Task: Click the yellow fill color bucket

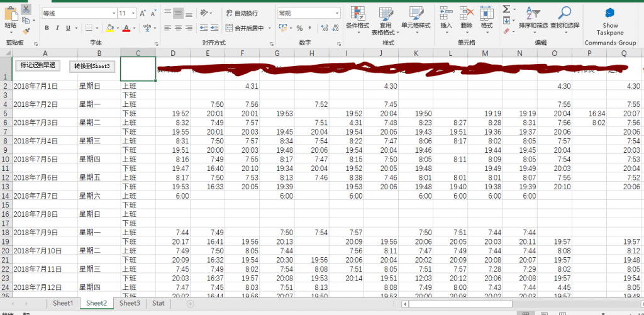Action: pos(109,28)
